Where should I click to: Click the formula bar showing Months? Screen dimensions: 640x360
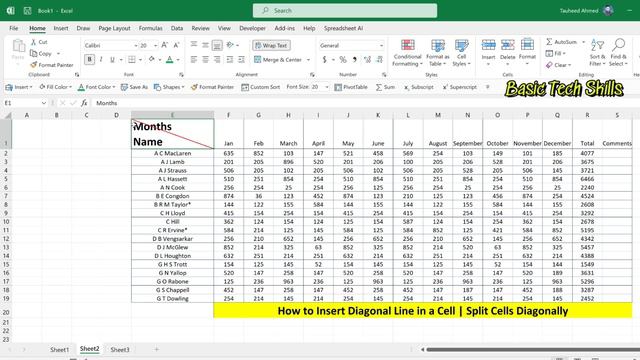coord(365,103)
